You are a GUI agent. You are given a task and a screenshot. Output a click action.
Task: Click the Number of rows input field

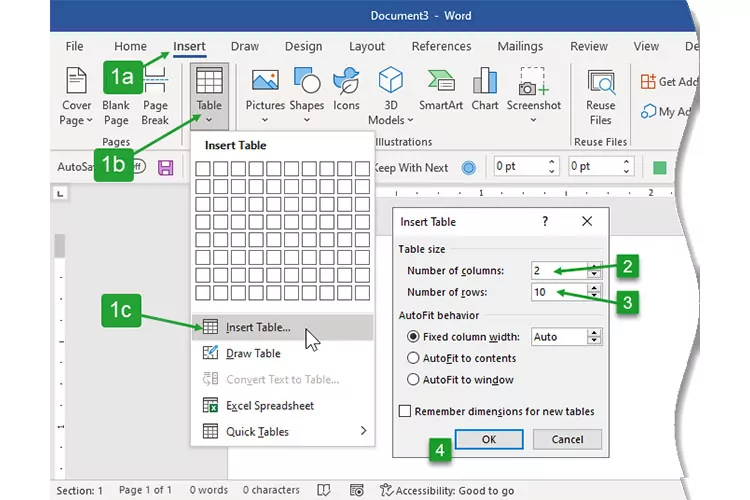coord(559,292)
